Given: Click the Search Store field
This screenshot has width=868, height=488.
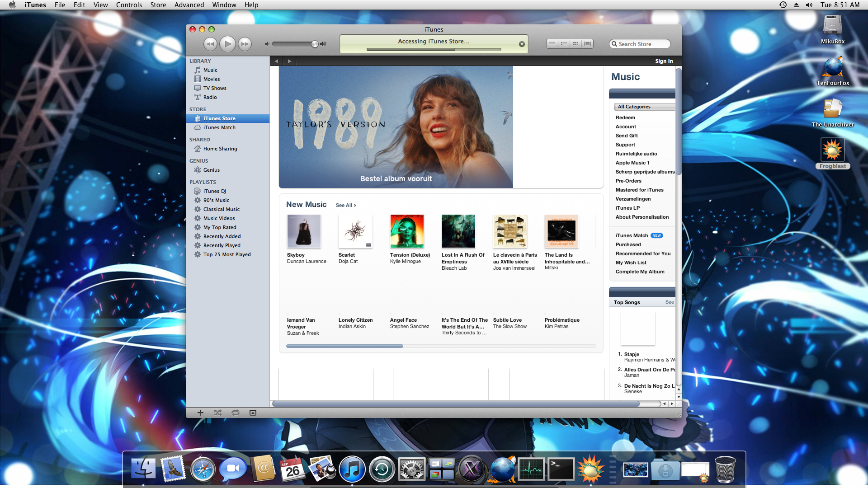Looking at the screenshot, I should (640, 44).
